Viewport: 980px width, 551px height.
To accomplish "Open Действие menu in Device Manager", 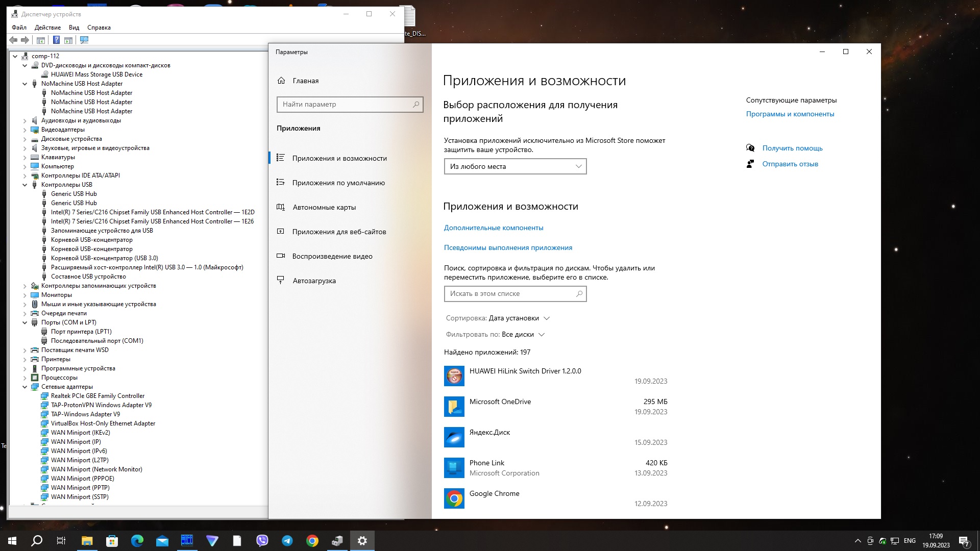I will [x=47, y=28].
